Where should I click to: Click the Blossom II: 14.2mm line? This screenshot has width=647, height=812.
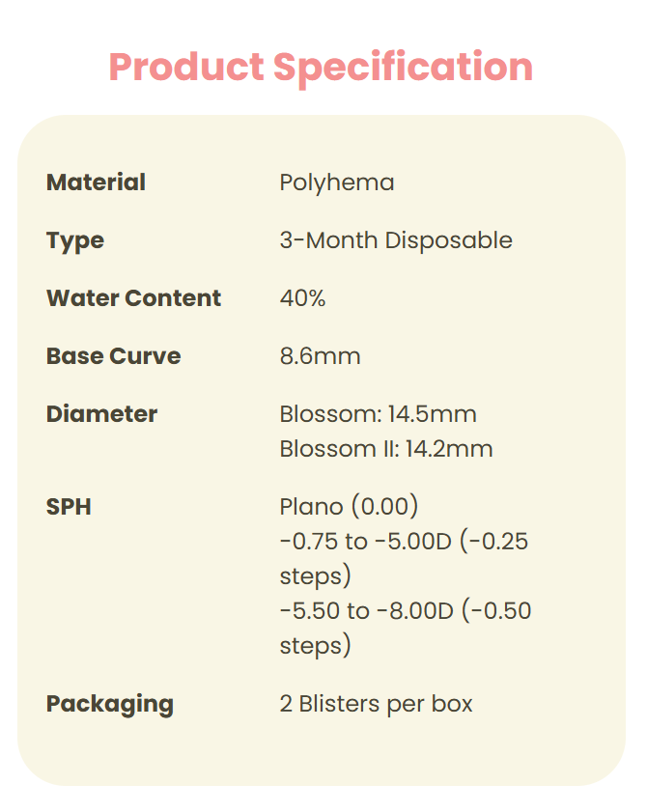[385, 449]
